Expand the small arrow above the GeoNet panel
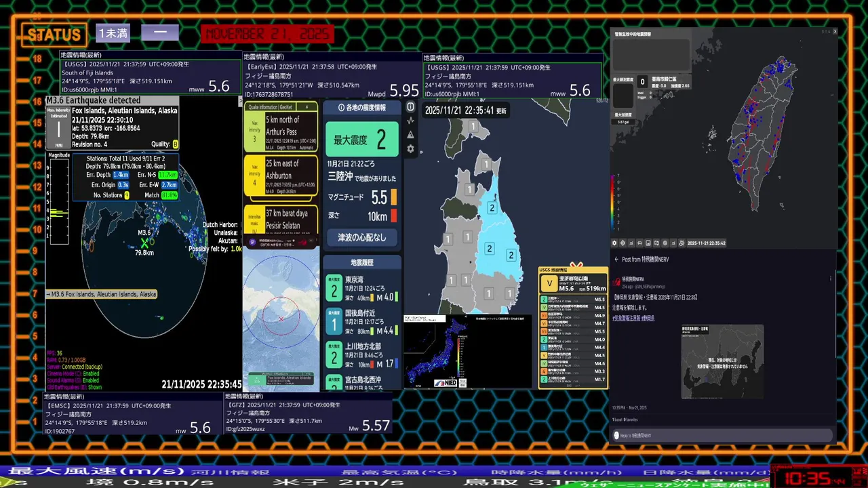This screenshot has height=488, width=868. [x=240, y=100]
